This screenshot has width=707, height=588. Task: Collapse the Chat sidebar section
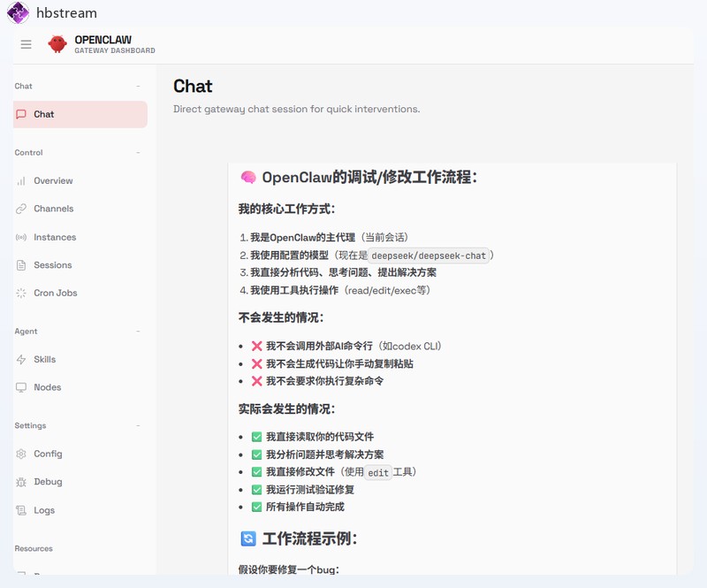pos(138,86)
